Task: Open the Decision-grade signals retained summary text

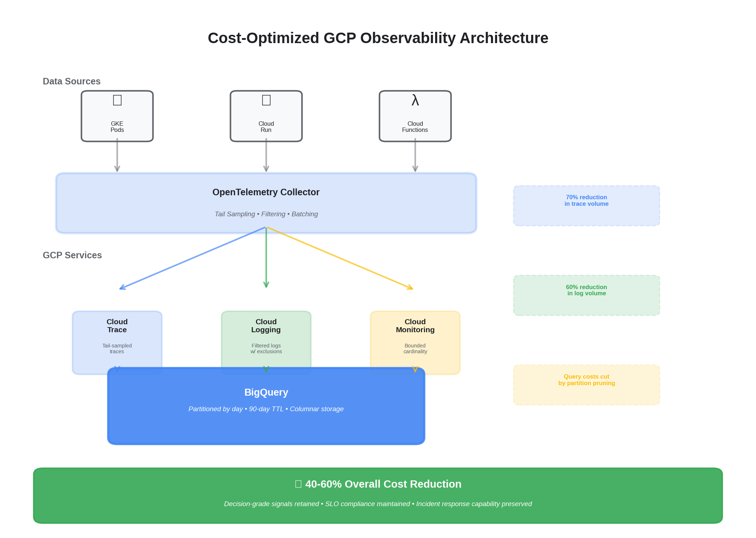Action: [x=377, y=504]
